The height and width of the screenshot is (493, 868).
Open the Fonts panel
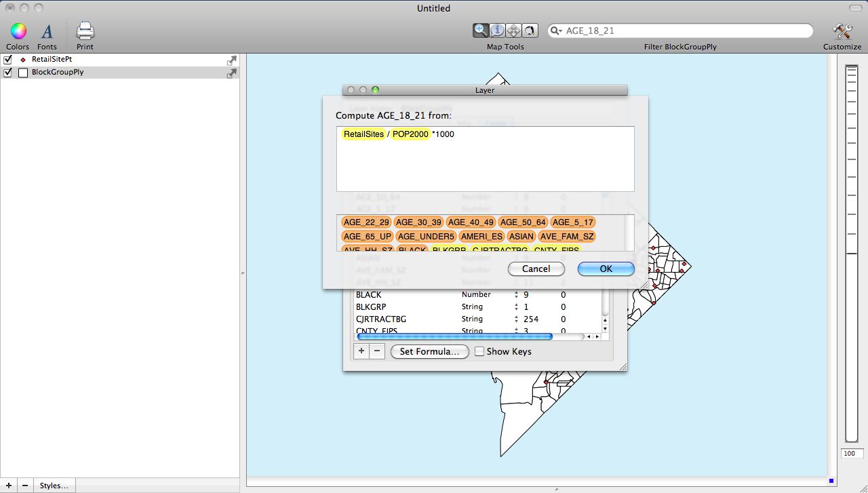[47, 31]
